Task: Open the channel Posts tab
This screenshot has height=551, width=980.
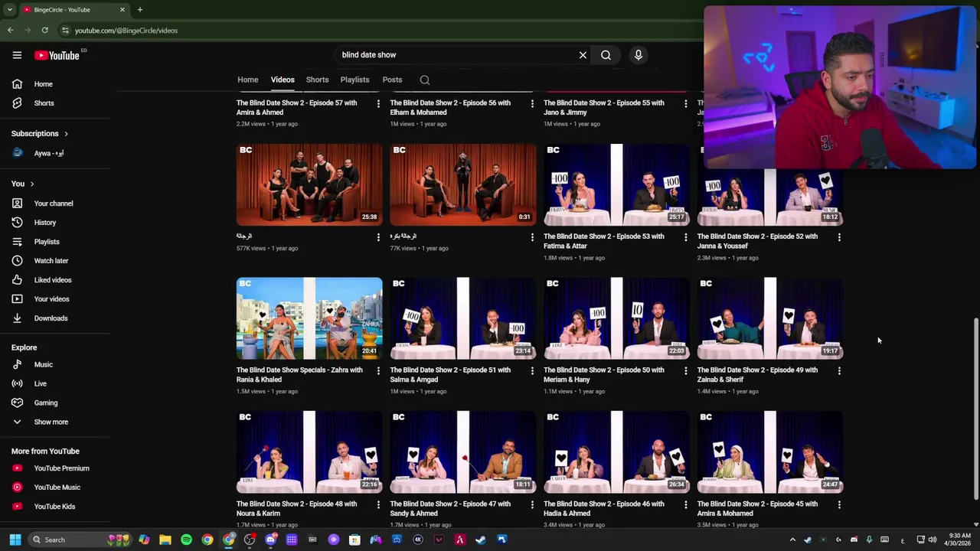Action: click(392, 80)
